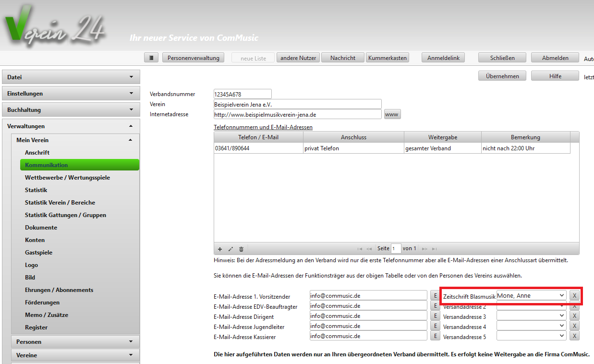Click the list icon left of Personenverwaltung
This screenshot has width=594, height=364.
point(151,58)
